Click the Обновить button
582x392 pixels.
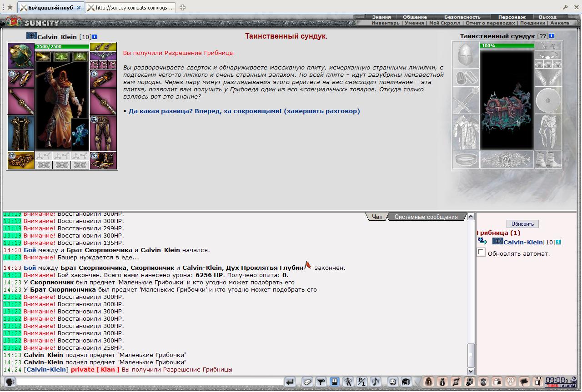pos(522,224)
